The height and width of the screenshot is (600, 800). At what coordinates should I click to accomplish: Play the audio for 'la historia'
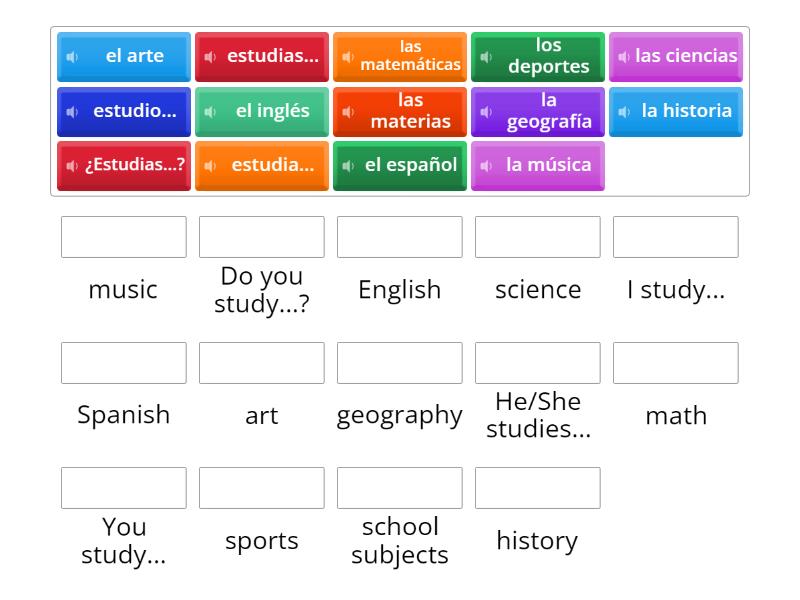click(626, 111)
